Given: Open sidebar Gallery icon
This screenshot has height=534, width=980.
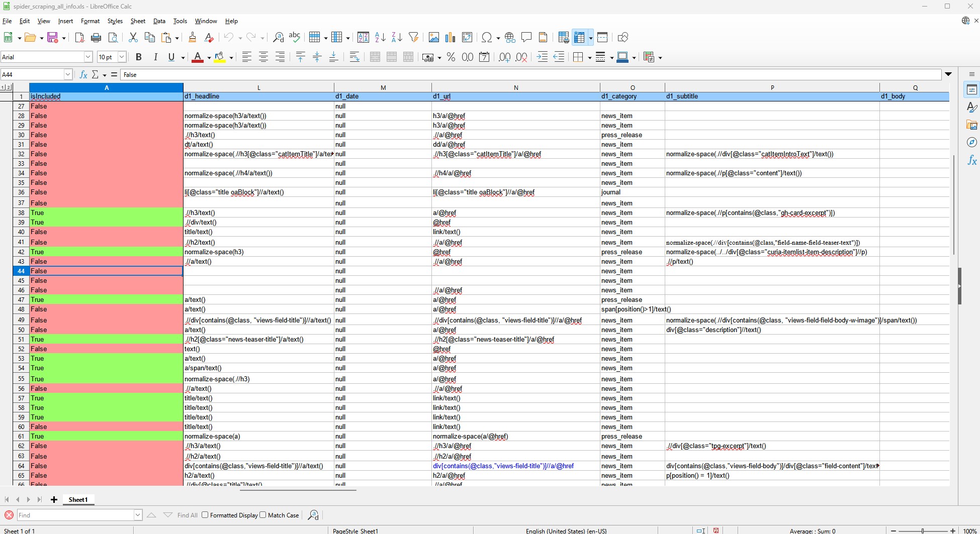Looking at the screenshot, I should pos(972,125).
